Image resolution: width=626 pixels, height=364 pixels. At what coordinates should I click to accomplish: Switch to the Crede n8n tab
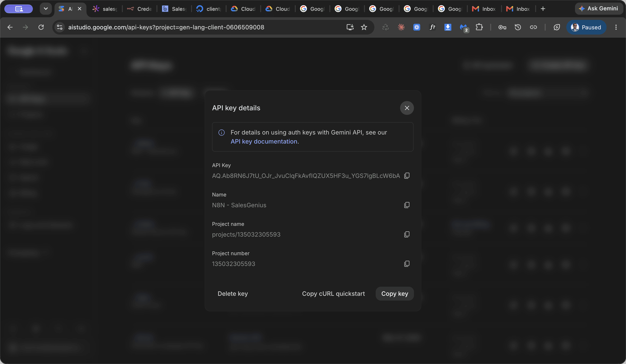[x=139, y=9]
